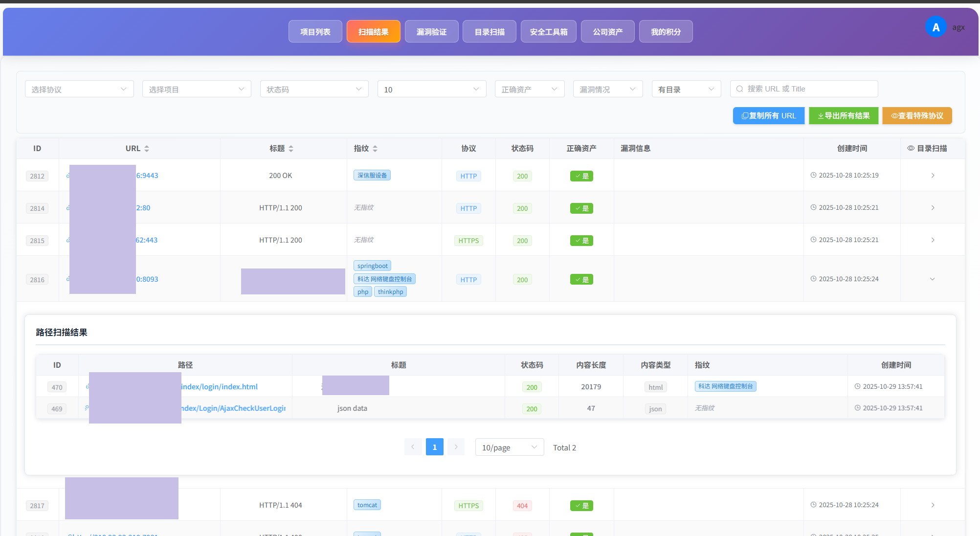Click the clock icon in row 2812 time
The width and height of the screenshot is (980, 536).
tap(813, 175)
